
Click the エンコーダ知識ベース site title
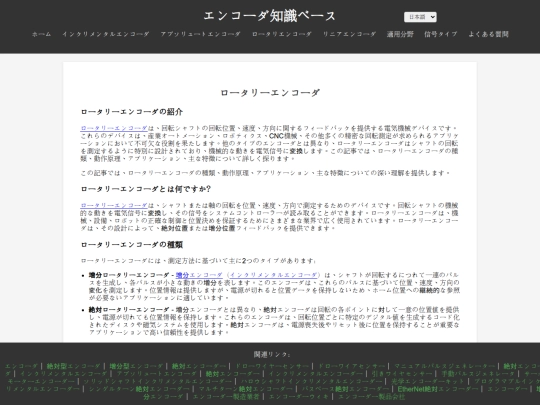coord(269,16)
